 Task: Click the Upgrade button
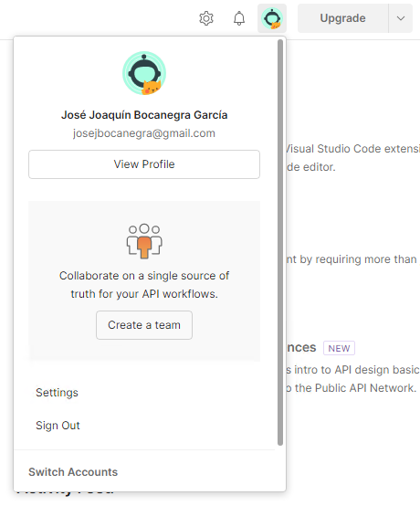point(343,18)
